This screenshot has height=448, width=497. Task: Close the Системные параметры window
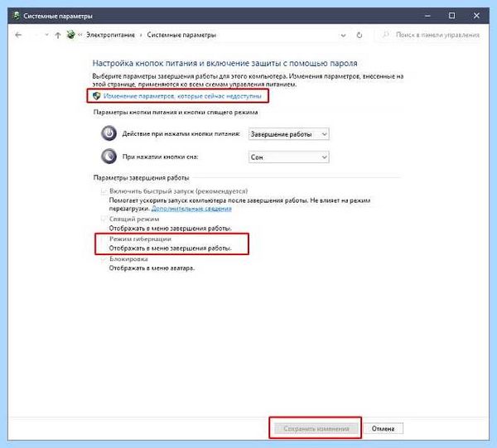(476, 16)
